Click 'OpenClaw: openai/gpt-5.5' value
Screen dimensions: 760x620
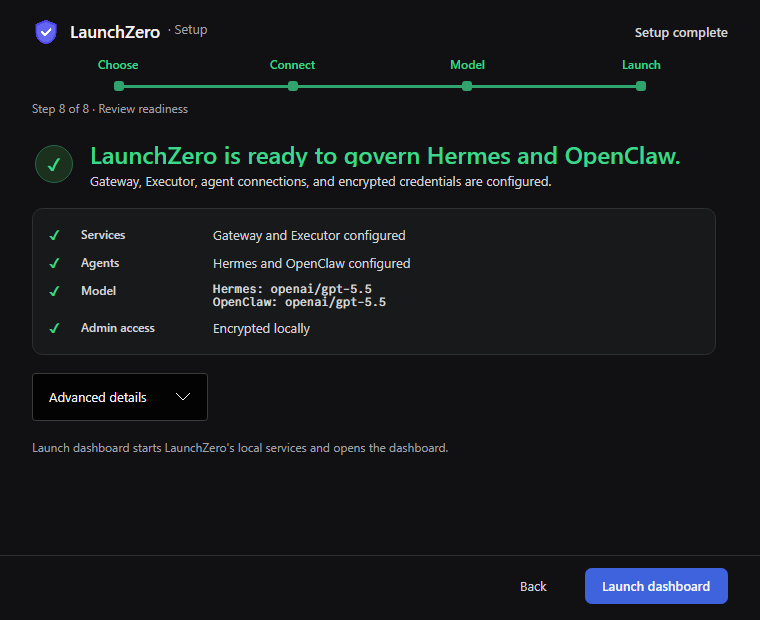point(300,302)
